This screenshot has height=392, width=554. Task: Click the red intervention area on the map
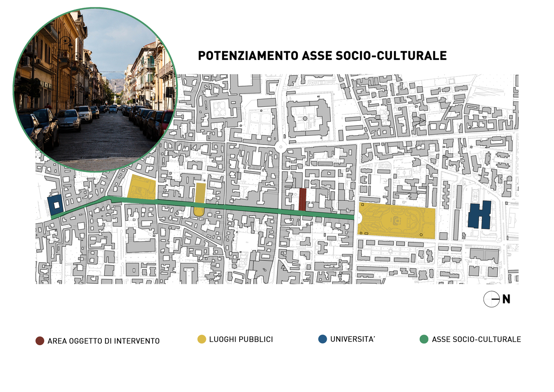[302, 199]
